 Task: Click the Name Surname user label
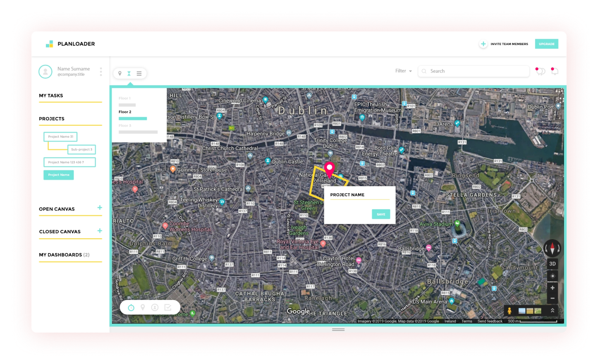click(x=74, y=69)
